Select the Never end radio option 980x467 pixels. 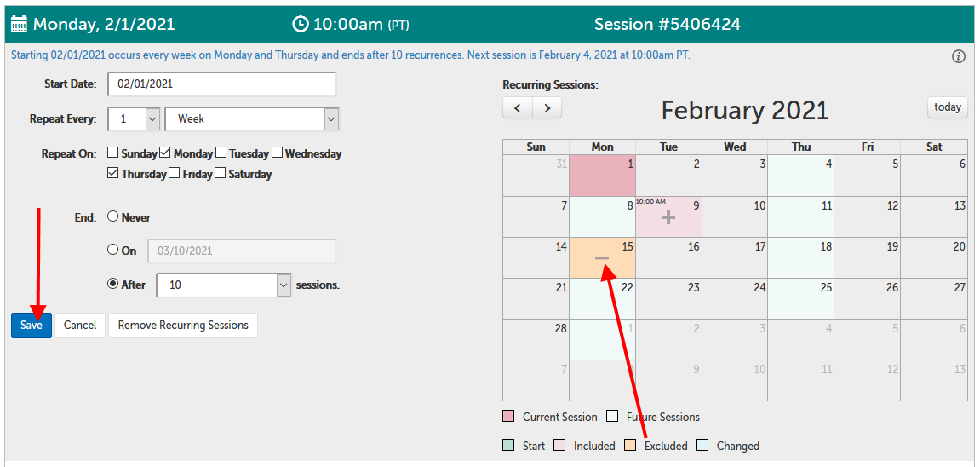click(x=113, y=216)
